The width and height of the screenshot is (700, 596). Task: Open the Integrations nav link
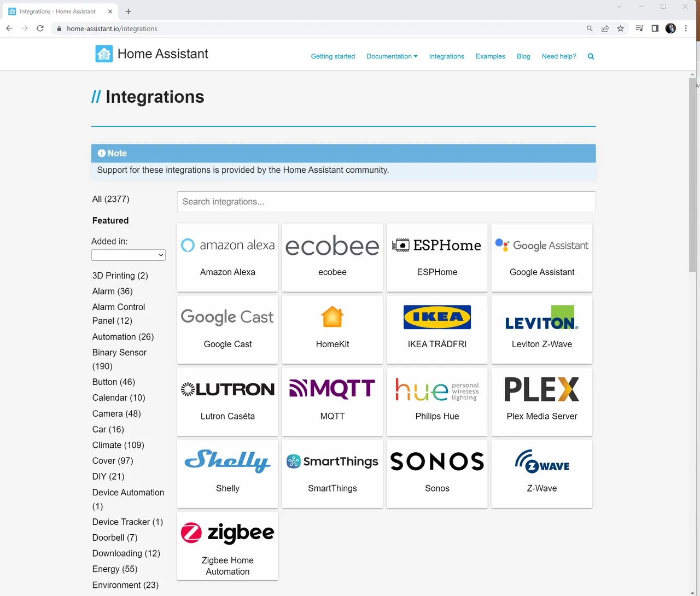pos(446,56)
